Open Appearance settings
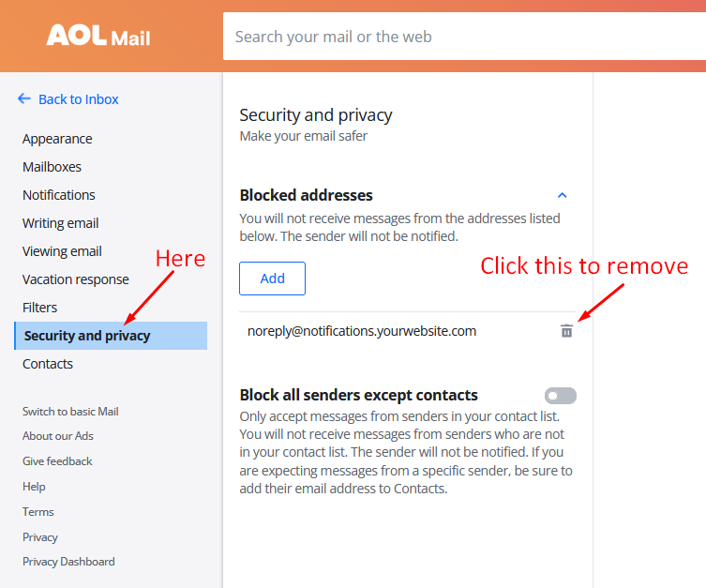 [57, 139]
